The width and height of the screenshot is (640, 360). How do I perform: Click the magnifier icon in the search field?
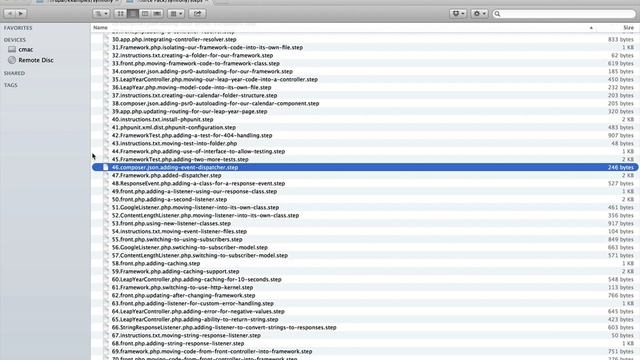[x=497, y=14]
